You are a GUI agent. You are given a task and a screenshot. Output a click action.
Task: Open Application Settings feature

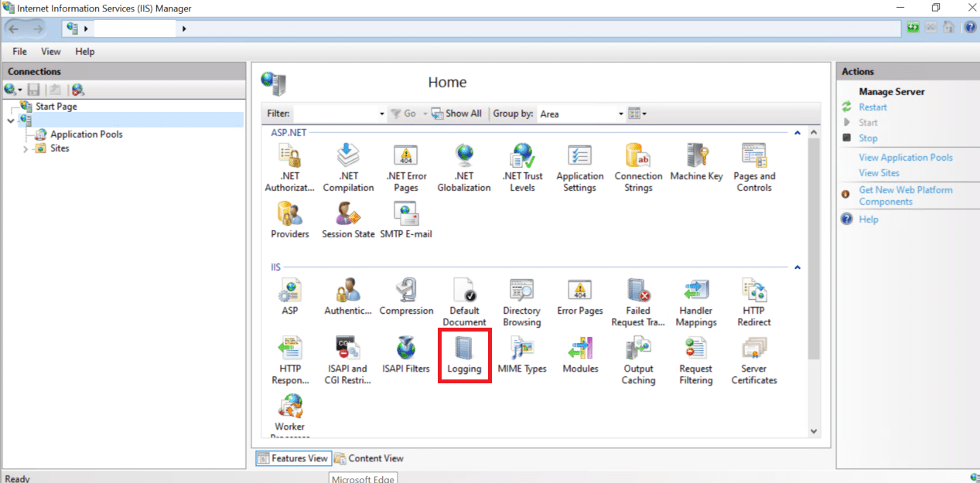pos(580,168)
